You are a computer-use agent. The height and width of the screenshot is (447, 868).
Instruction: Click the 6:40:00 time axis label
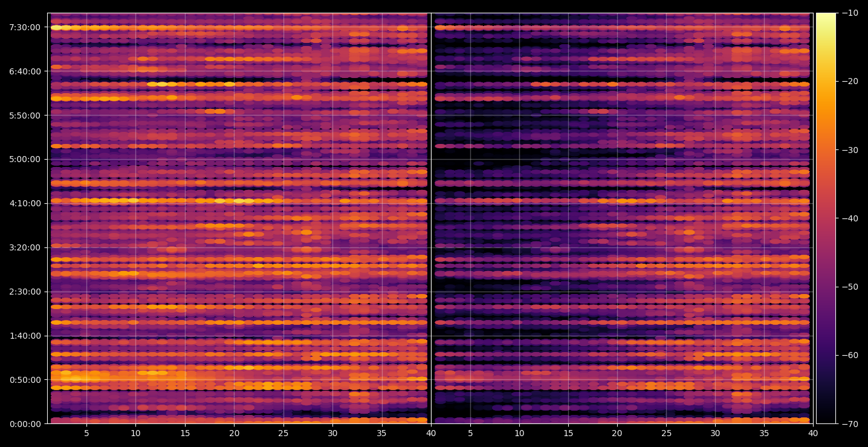(x=25, y=71)
